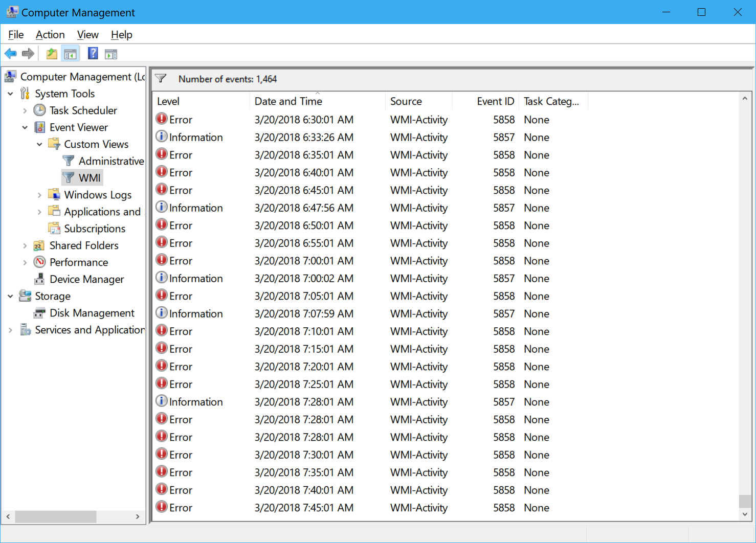756x543 pixels.
Task: Toggle the Show/Hide Action Pane icon
Action: pyautogui.click(x=111, y=54)
